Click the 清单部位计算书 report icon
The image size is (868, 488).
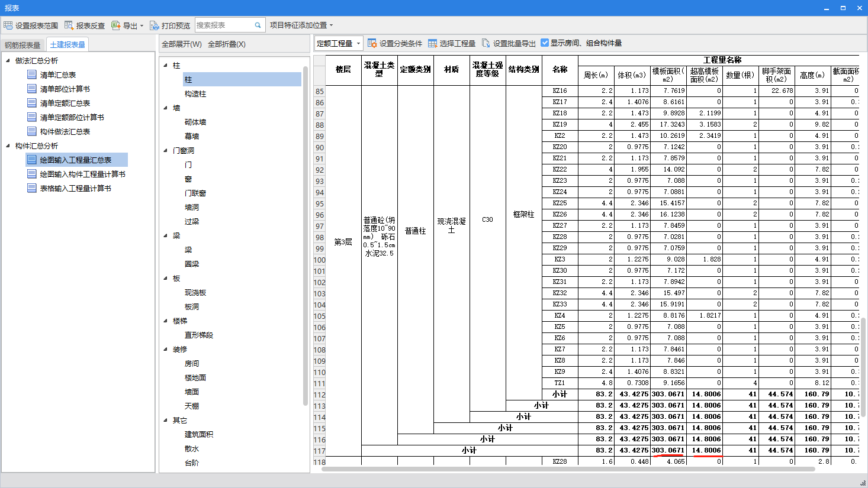click(x=32, y=89)
